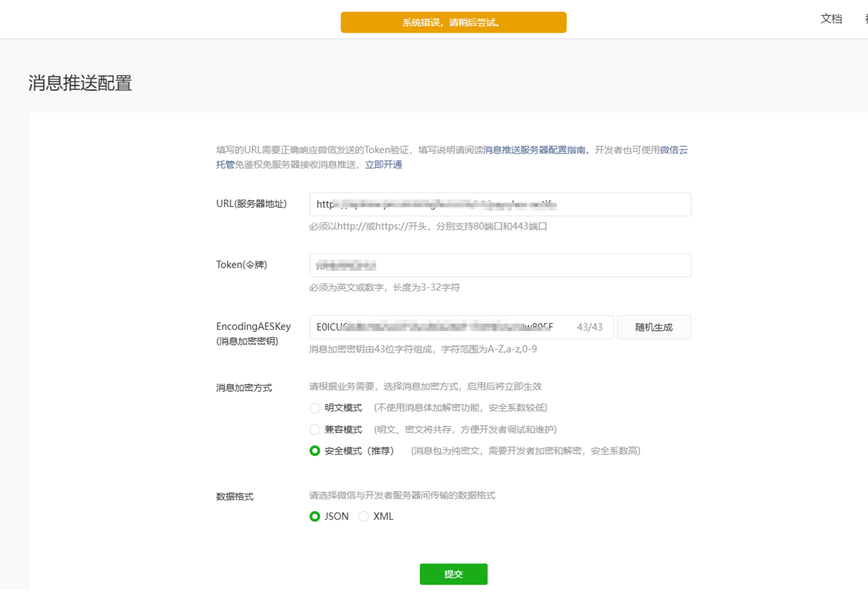Focus the EncodingAESKey input box
The width and height of the screenshot is (868, 596).
441,327
